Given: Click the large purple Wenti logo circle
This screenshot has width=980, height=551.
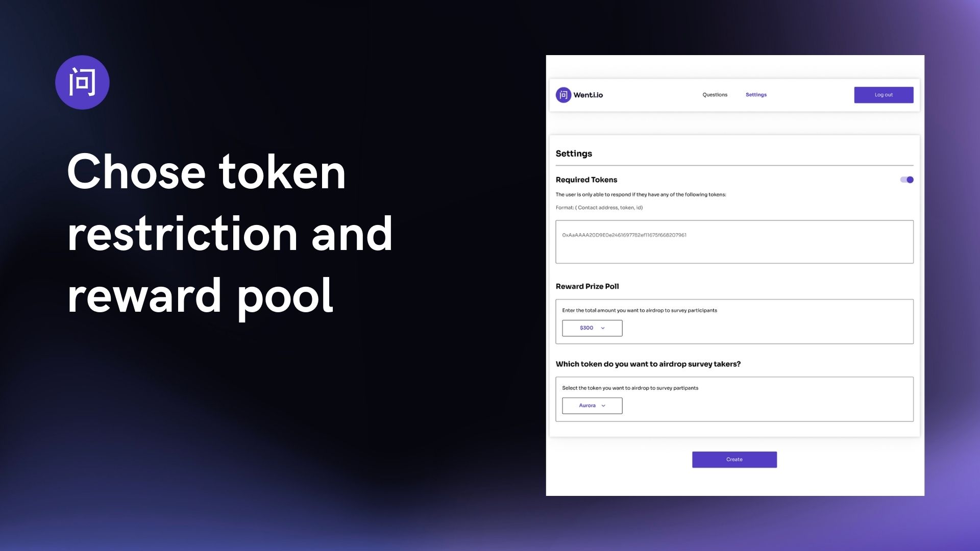Looking at the screenshot, I should pos(82,82).
